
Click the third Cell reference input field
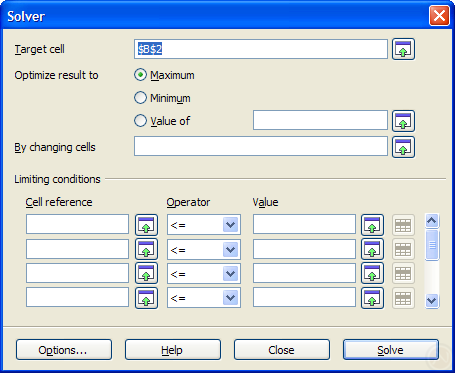(77, 273)
